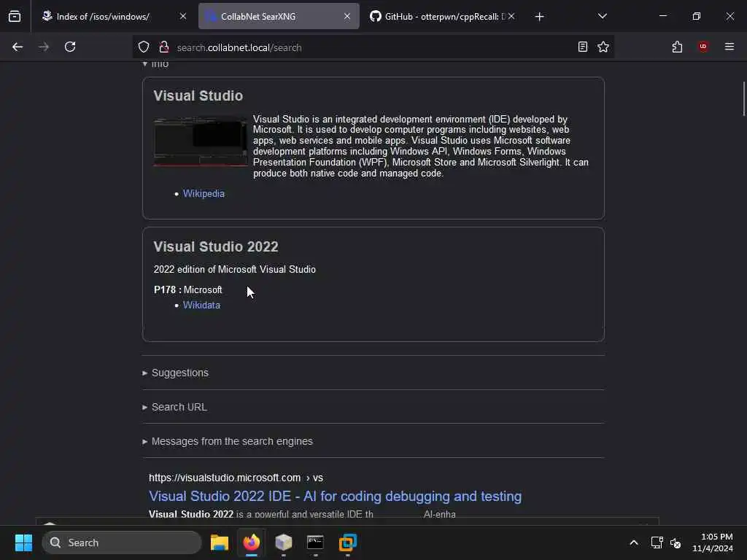Open the gray cube app in taskbar
The width and height of the screenshot is (747, 560).
coord(284,542)
